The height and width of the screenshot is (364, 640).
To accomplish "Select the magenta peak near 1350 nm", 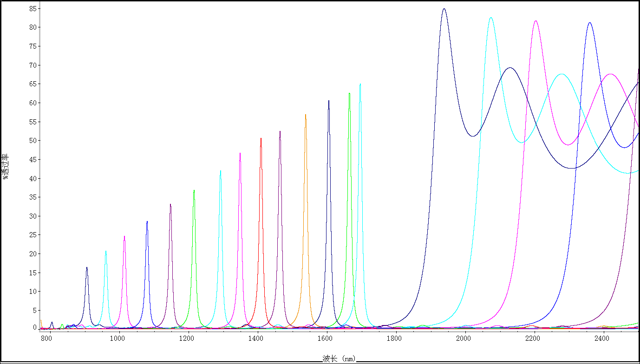I will (240, 154).
